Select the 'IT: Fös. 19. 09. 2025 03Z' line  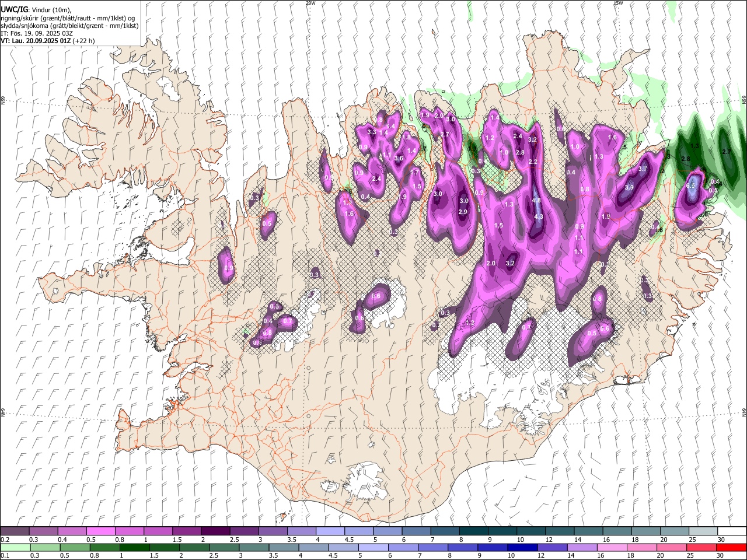36,33
